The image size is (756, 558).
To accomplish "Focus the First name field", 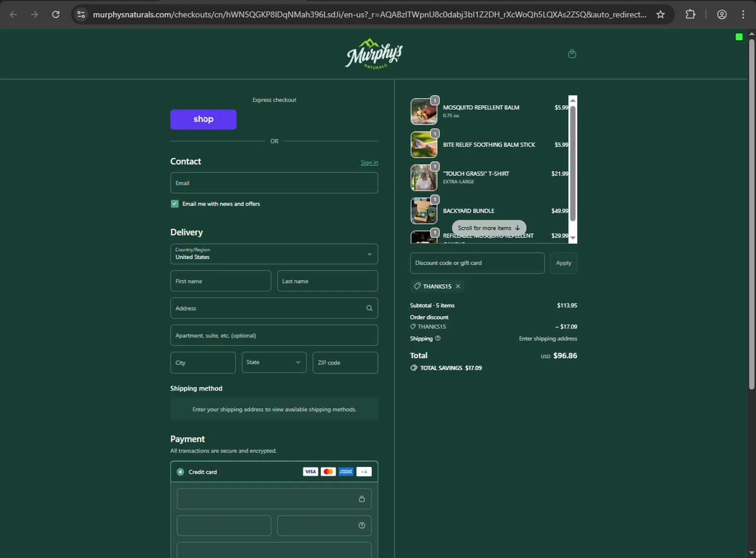I will pyautogui.click(x=221, y=281).
